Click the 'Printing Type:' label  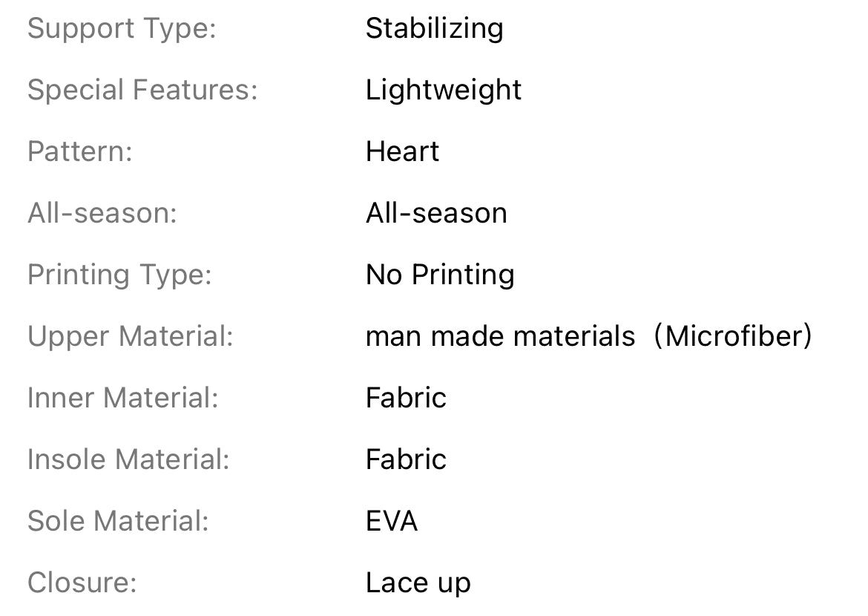pos(119,275)
